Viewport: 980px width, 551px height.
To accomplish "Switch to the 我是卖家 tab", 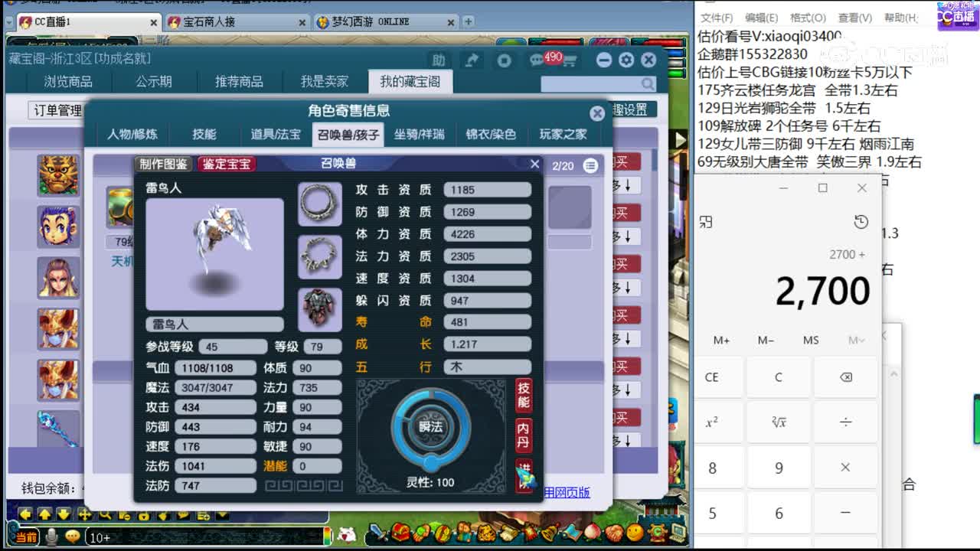I will (325, 81).
